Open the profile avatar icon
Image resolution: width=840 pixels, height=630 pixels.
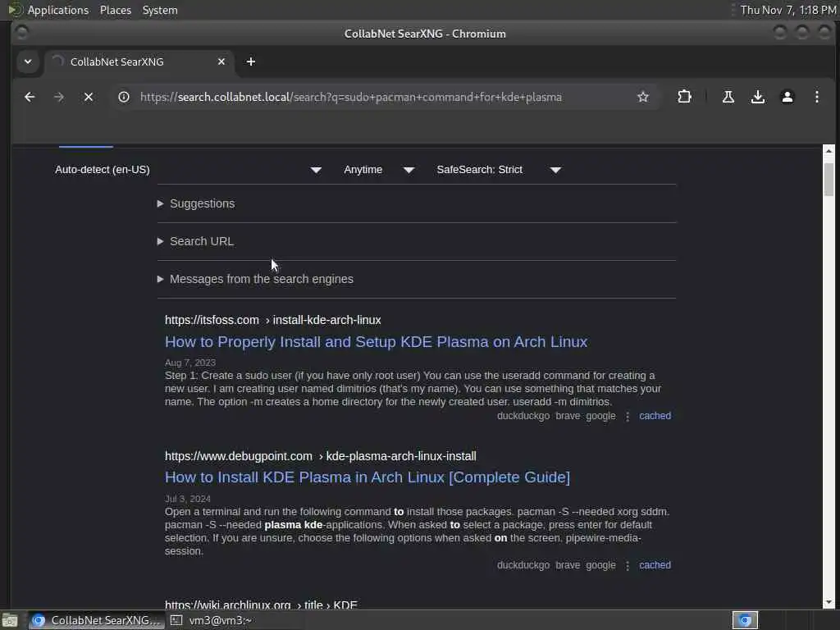pos(787,97)
